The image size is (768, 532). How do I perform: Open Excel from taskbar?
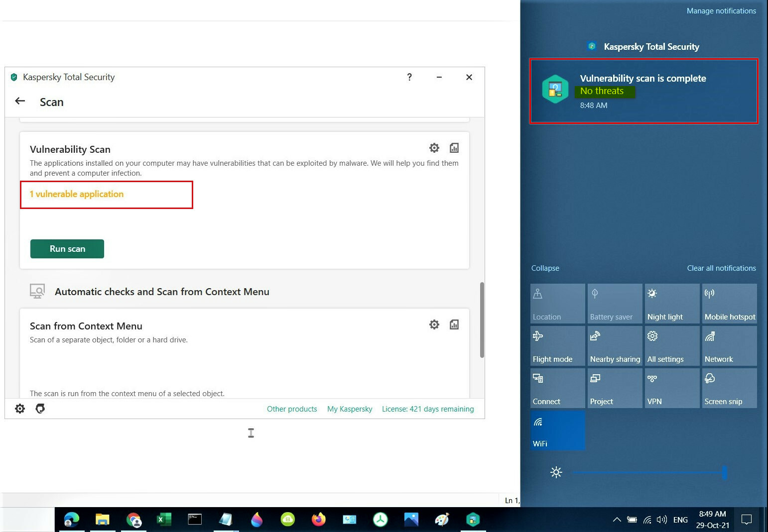(x=164, y=520)
